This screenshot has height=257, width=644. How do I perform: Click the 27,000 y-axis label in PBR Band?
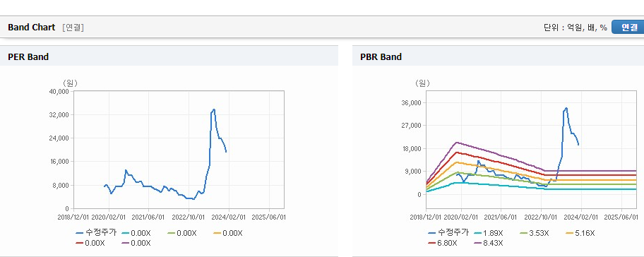coord(411,126)
